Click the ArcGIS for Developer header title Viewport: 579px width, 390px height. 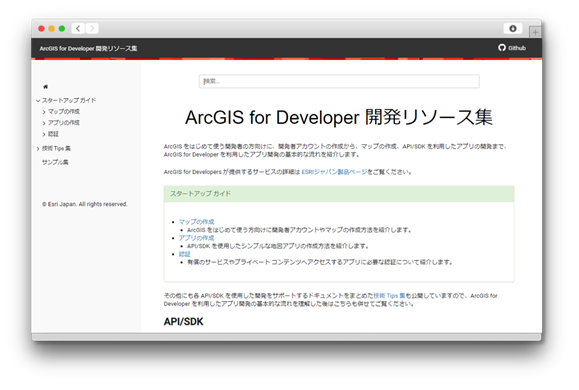pos(88,48)
